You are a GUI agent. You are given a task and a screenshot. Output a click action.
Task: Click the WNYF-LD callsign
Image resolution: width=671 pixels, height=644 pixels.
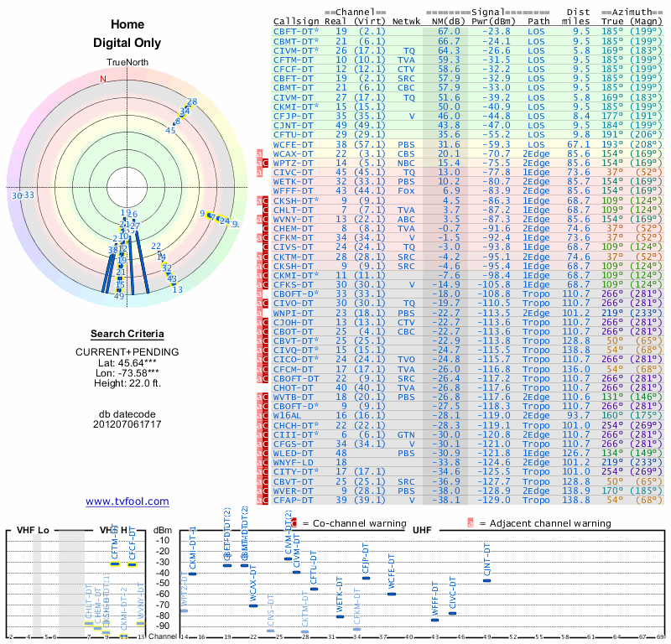pos(293,463)
